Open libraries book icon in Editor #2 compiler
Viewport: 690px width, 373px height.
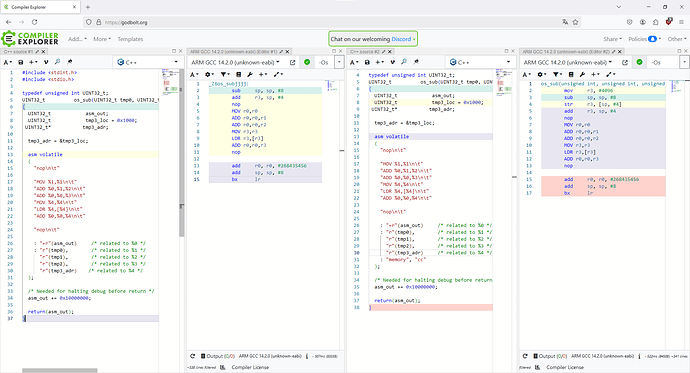[x=571, y=74]
